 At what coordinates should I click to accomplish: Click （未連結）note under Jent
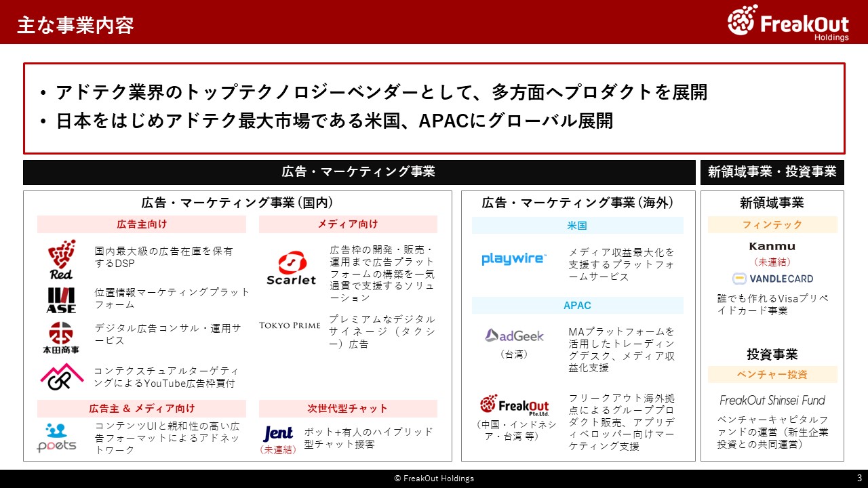pyautogui.click(x=279, y=450)
